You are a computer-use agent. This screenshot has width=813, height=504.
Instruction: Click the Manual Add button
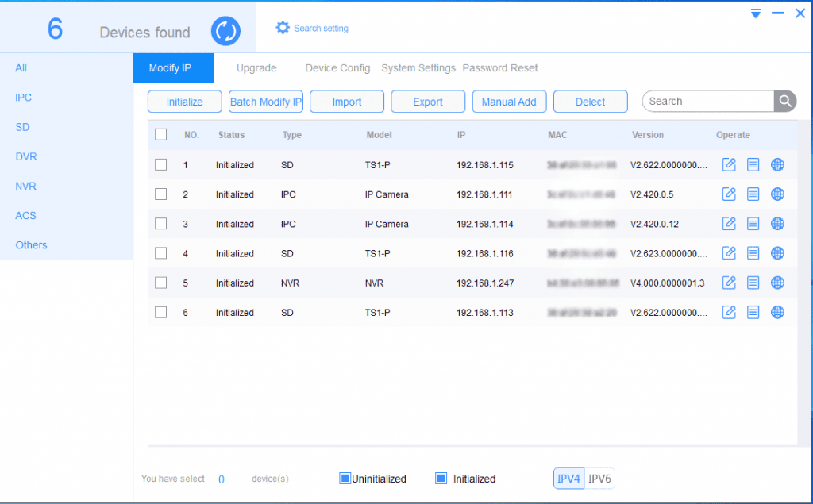tap(509, 102)
